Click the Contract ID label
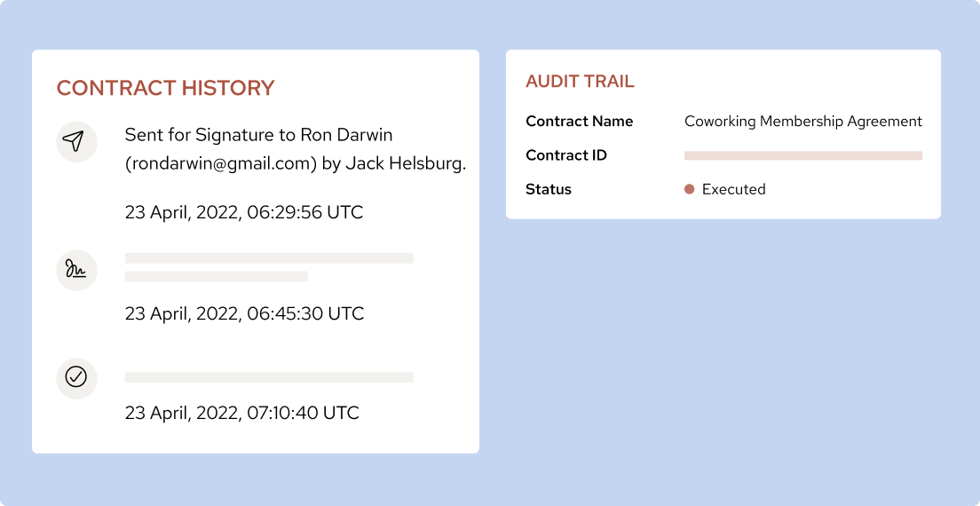This screenshot has width=980, height=506. pos(566,155)
